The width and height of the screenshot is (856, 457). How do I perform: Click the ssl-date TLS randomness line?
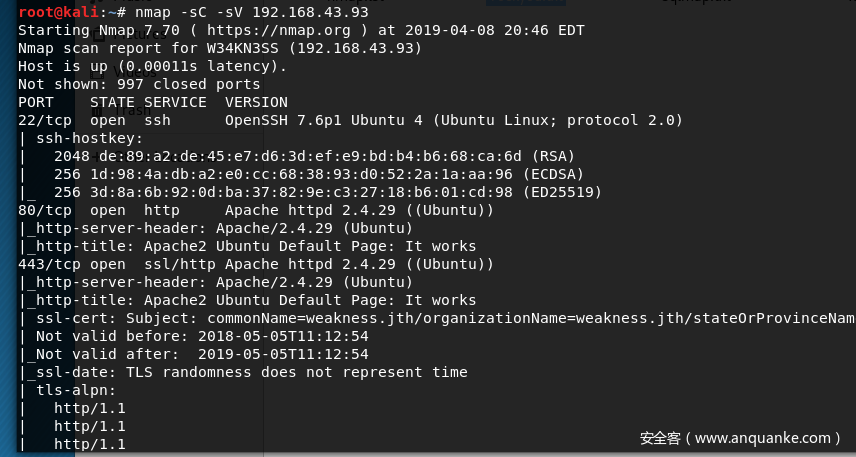point(243,372)
